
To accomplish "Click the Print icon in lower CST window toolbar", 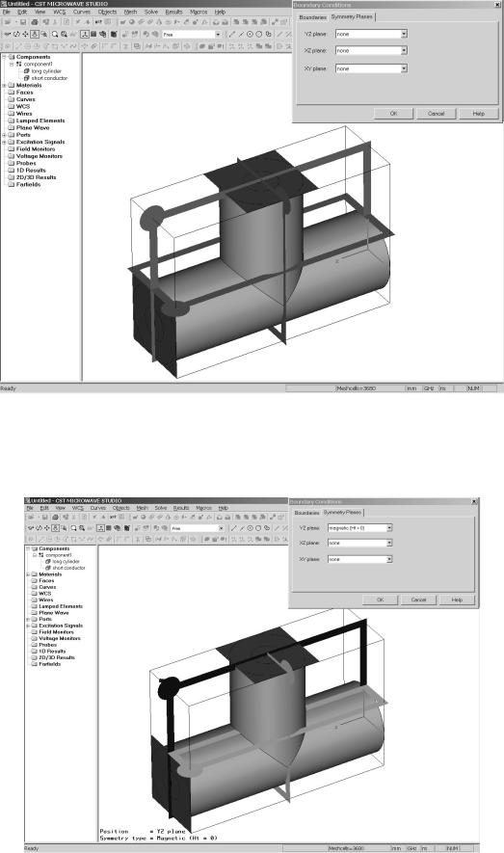I will (56, 517).
